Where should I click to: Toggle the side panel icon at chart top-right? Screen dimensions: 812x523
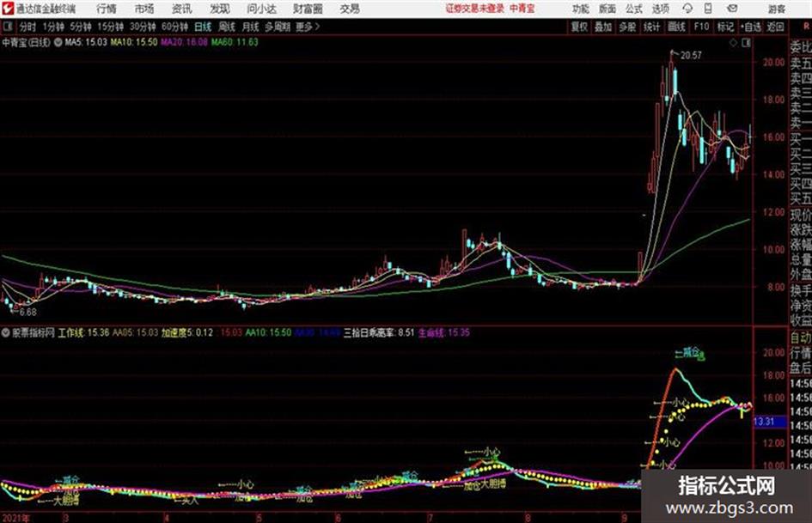tap(746, 43)
